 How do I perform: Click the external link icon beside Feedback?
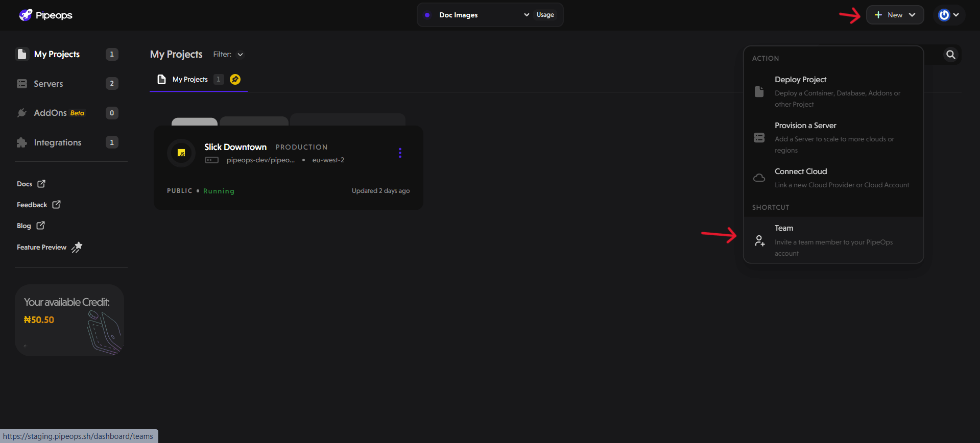[57, 205]
